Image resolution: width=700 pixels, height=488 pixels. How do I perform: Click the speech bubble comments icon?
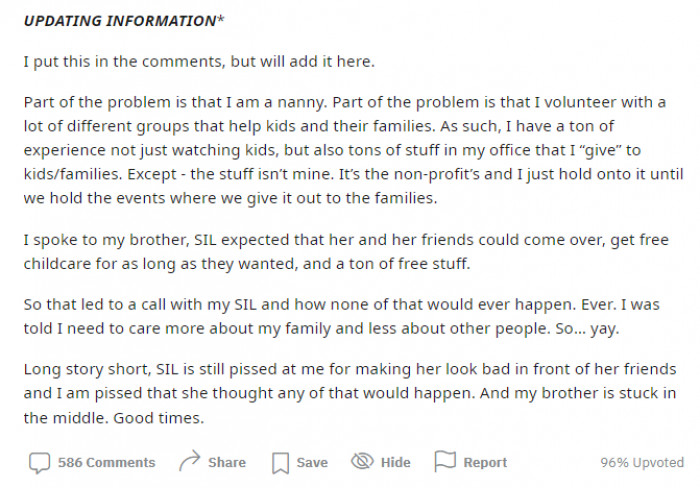click(39, 463)
